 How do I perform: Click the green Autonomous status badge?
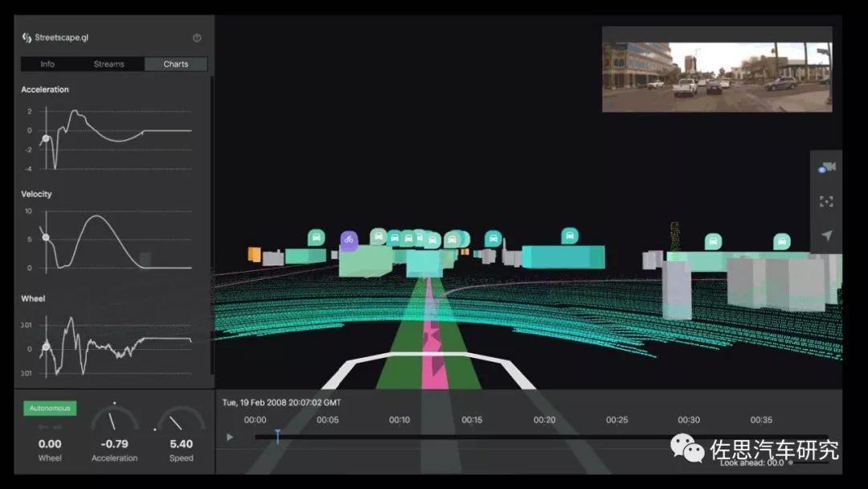50,408
